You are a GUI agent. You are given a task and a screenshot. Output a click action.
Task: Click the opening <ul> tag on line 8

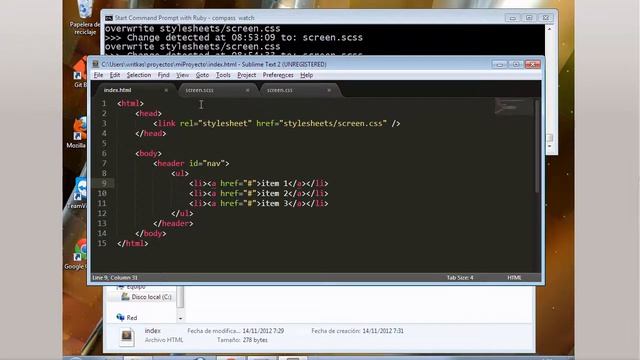(180, 174)
